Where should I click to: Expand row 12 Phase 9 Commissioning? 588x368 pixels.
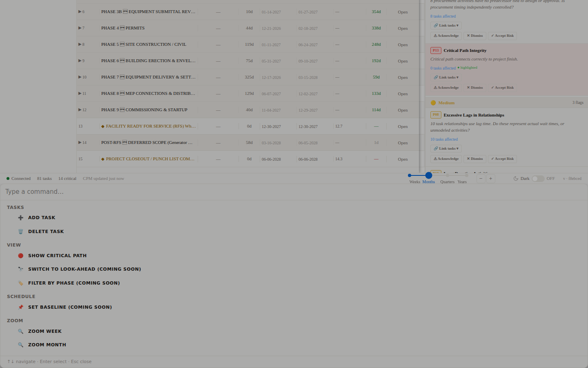[x=80, y=110]
